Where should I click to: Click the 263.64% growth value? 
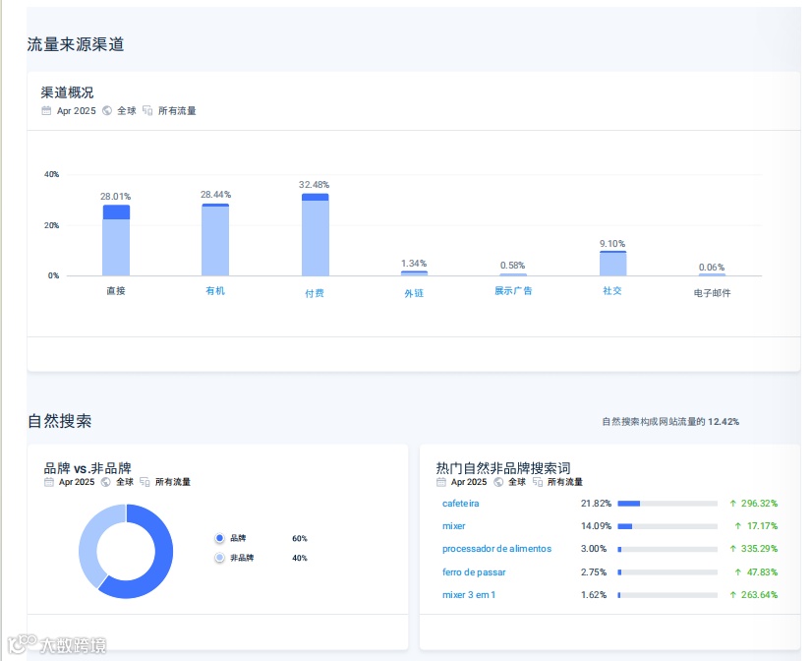(759, 595)
